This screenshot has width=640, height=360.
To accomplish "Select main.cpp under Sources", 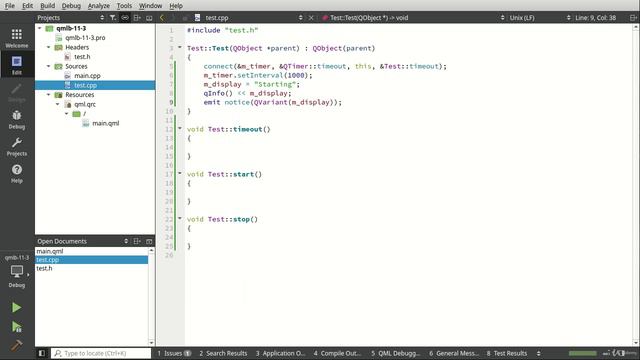I will [x=87, y=76].
